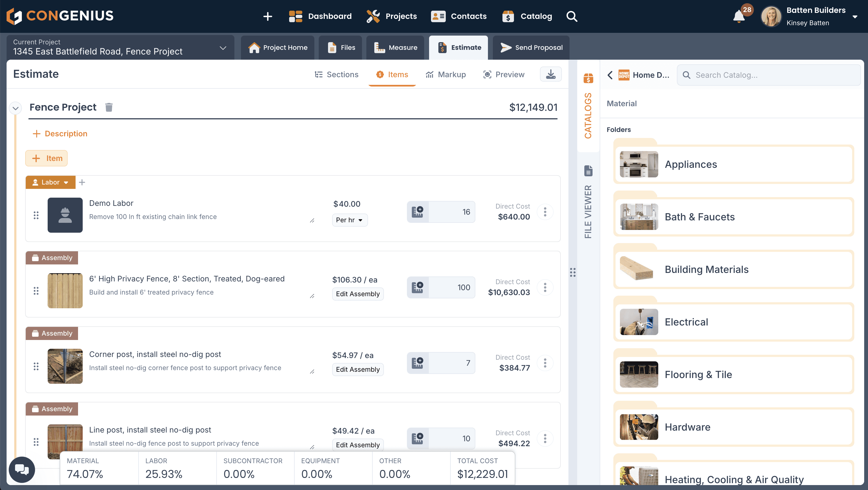The image size is (868, 490).
Task: Click the download estimate icon button
Action: coord(551,74)
